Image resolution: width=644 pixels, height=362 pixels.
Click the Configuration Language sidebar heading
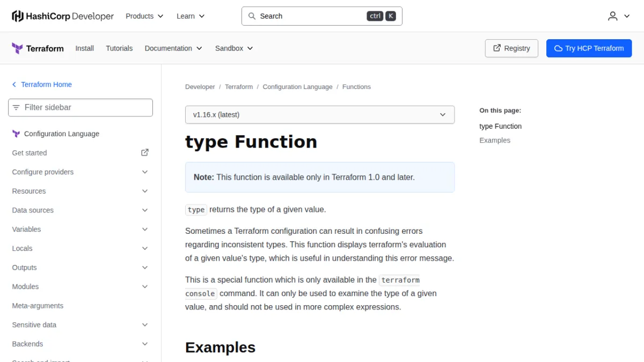[x=62, y=134]
